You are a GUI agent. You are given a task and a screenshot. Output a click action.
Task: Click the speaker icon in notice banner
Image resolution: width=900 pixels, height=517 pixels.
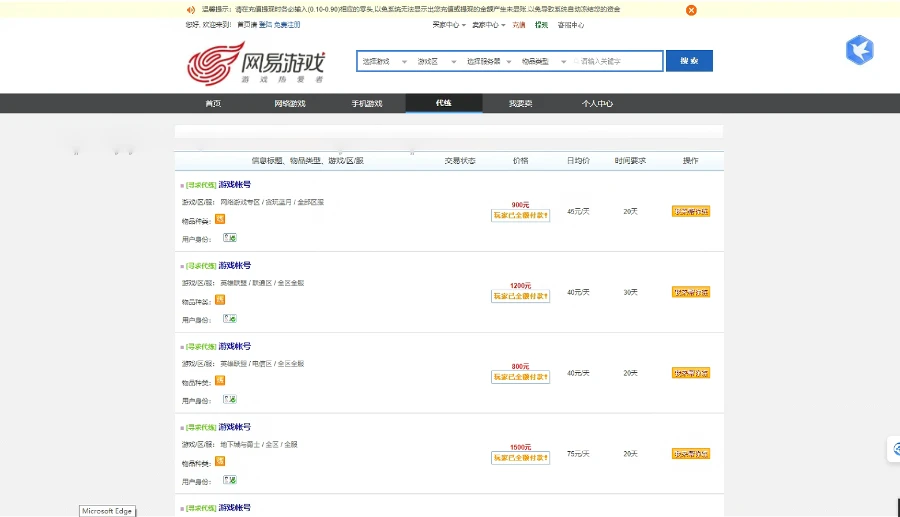tap(190, 10)
